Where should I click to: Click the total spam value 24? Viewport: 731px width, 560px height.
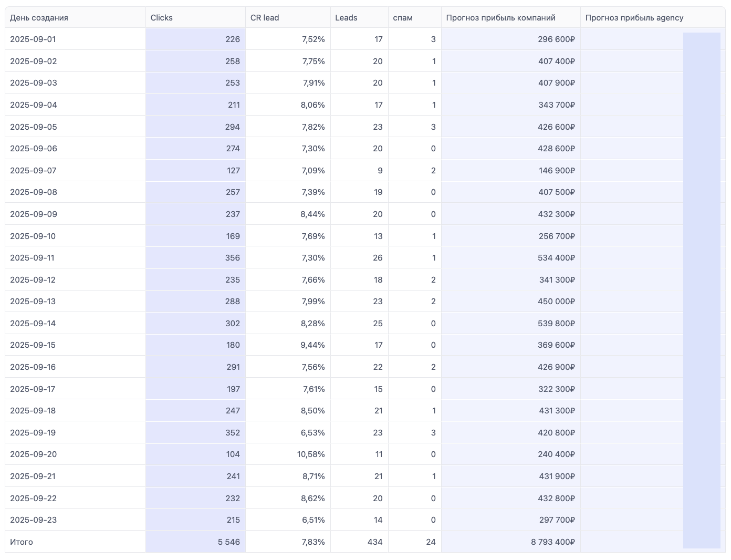point(431,542)
